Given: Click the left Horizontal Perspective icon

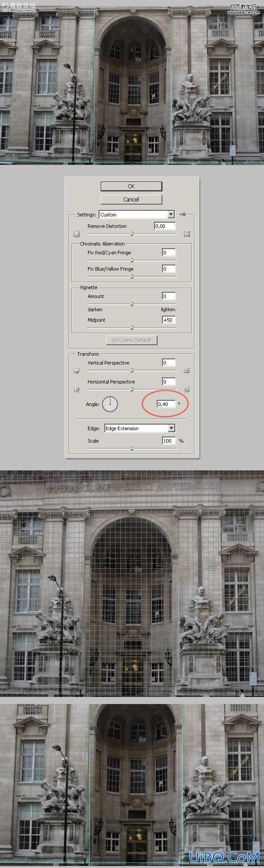Looking at the screenshot, I should (77, 390).
